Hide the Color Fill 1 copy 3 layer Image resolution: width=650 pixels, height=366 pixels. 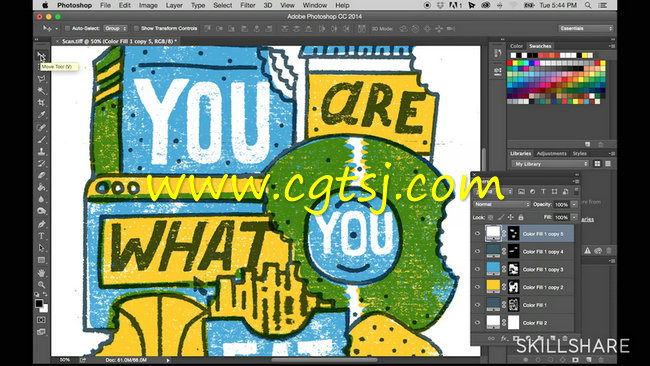(x=477, y=269)
